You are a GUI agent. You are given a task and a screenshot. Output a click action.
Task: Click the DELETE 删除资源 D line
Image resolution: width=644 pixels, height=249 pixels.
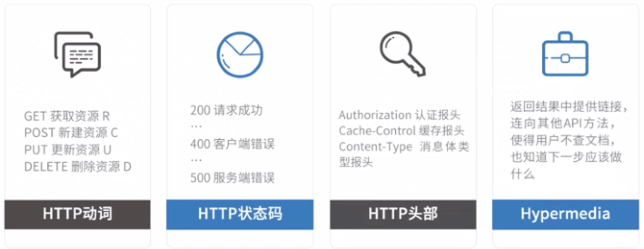[78, 167]
